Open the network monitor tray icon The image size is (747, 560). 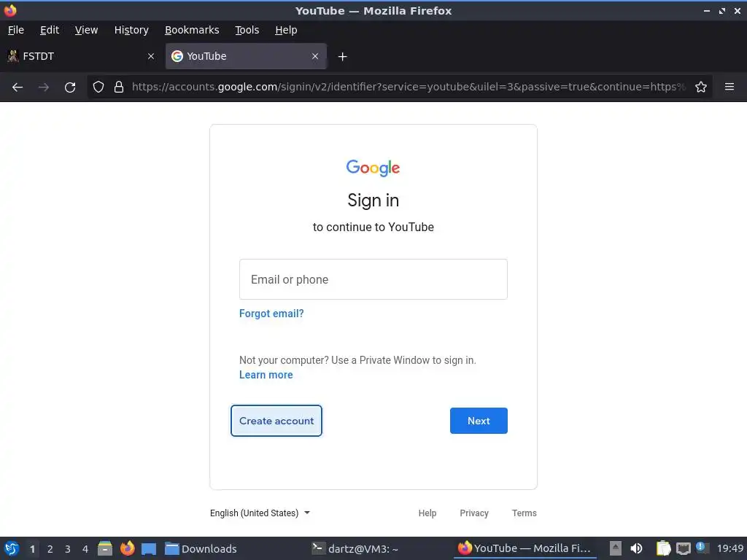click(683, 548)
